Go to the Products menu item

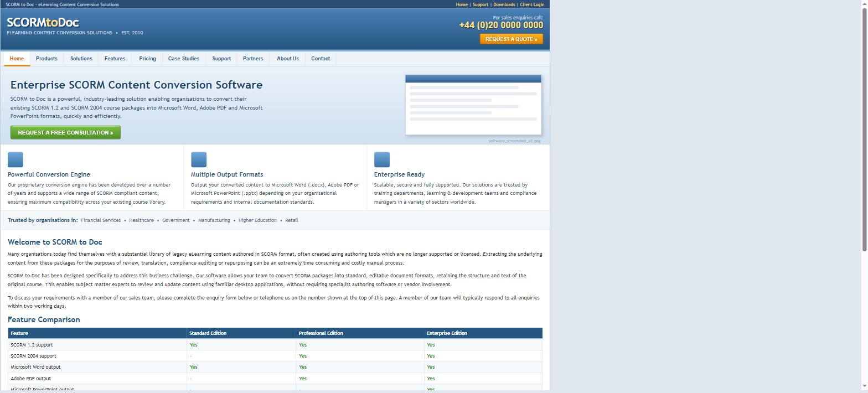point(46,59)
